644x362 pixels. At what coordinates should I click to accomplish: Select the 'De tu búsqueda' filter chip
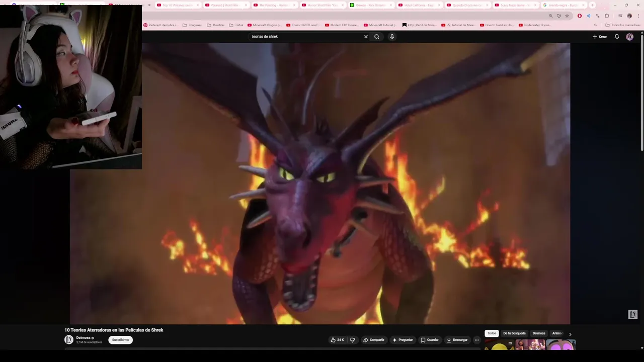[514, 333]
